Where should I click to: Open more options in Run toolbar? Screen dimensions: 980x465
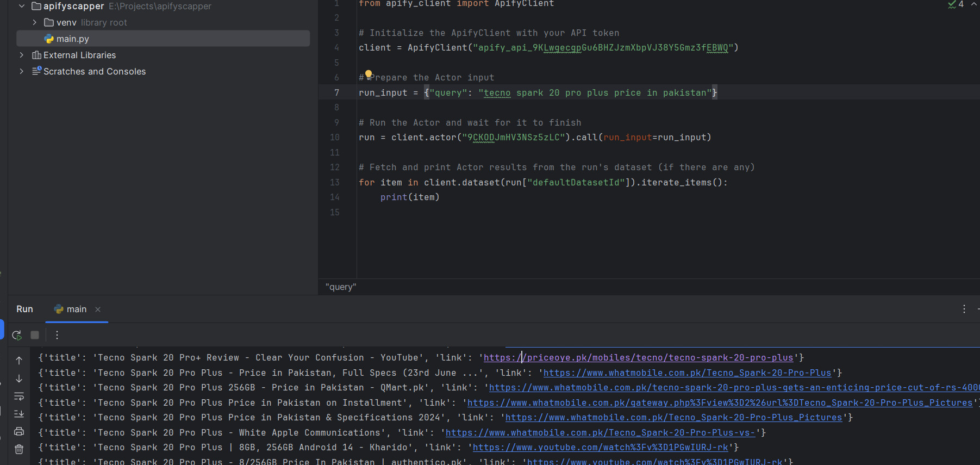coord(57,335)
